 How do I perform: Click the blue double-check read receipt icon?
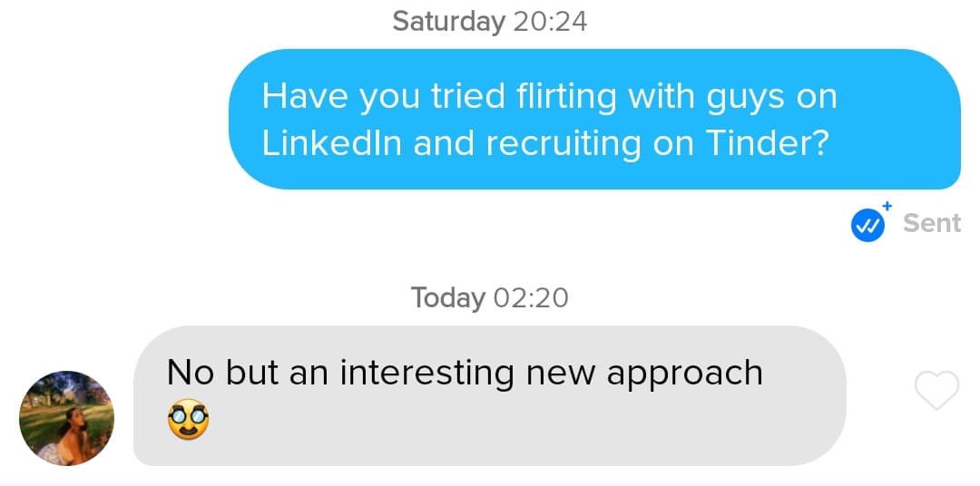point(867,225)
